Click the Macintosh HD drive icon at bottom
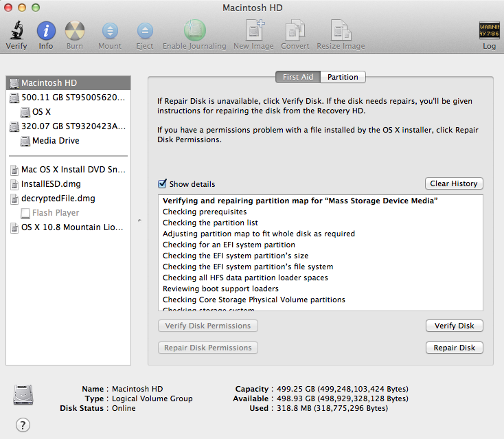The image size is (504, 439). point(23,394)
